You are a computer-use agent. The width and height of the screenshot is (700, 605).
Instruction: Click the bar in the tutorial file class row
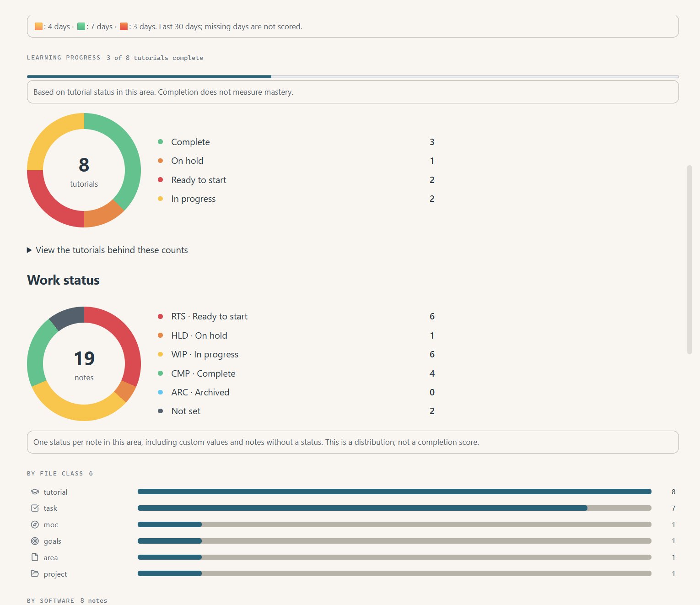pyautogui.click(x=394, y=492)
